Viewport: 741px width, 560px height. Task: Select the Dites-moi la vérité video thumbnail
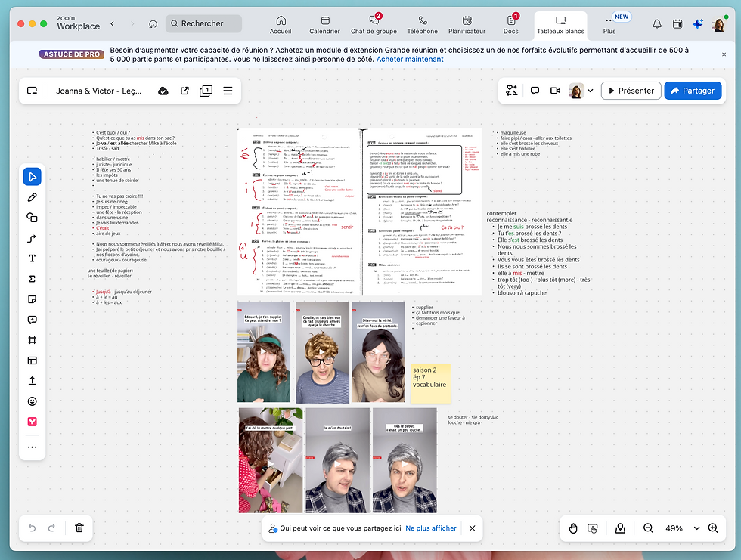click(x=378, y=352)
